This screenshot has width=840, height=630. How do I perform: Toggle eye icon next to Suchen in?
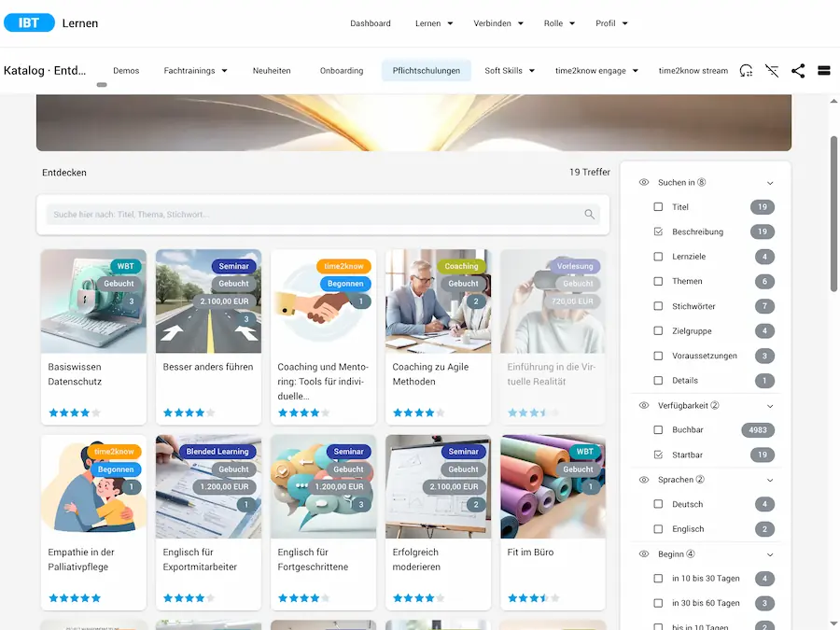644,183
